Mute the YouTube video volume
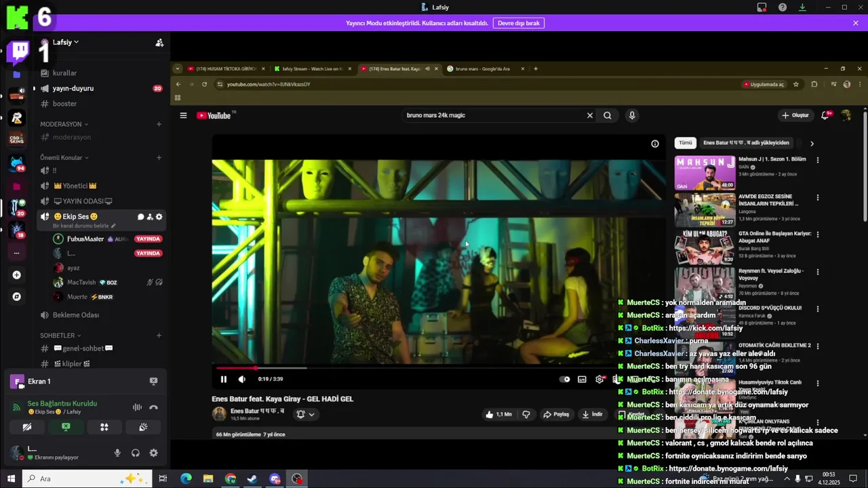 pos(242,380)
